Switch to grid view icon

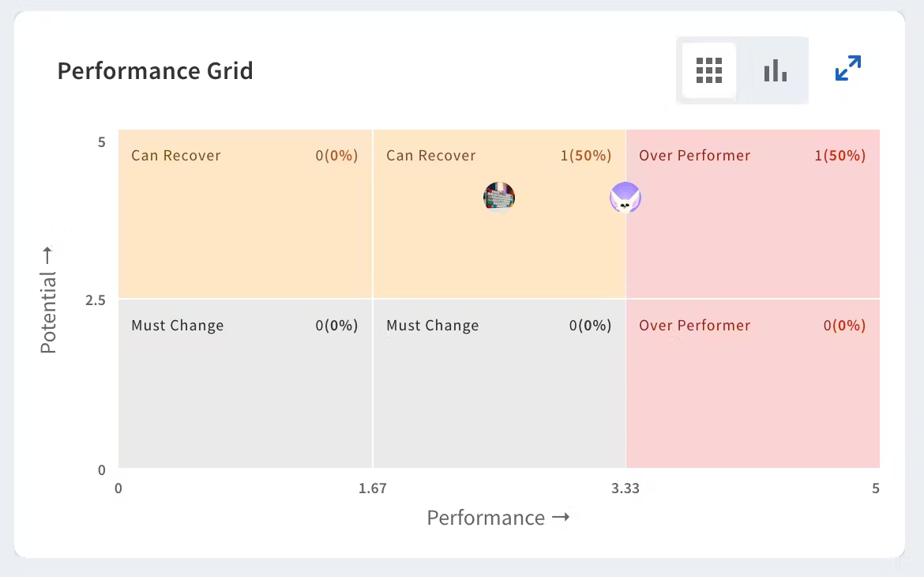(709, 70)
